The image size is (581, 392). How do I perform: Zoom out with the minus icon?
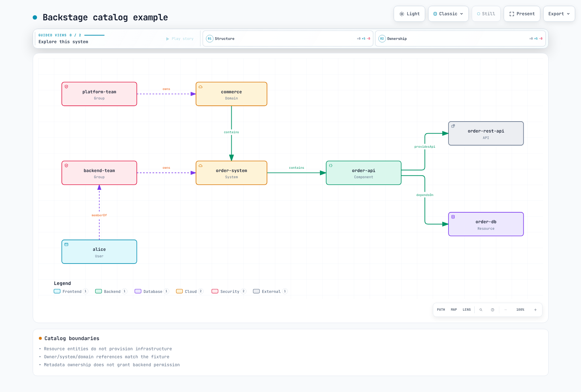coord(505,310)
